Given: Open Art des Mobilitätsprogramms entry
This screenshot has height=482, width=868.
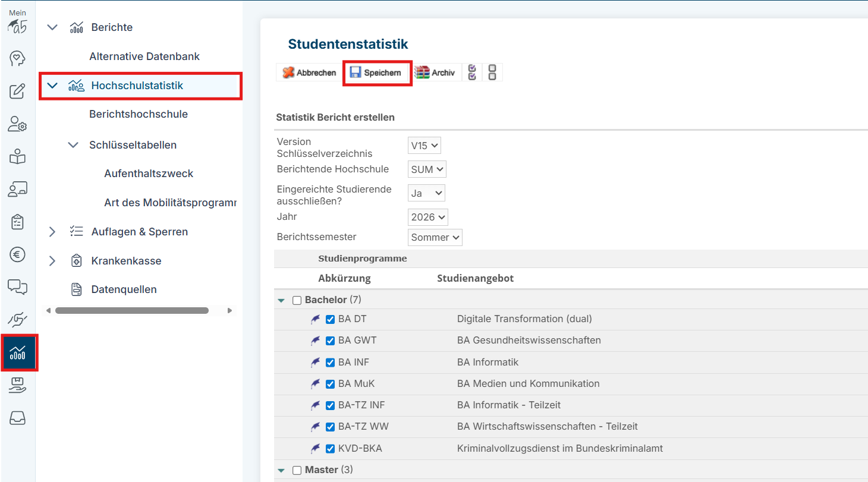Looking at the screenshot, I should [x=171, y=203].
